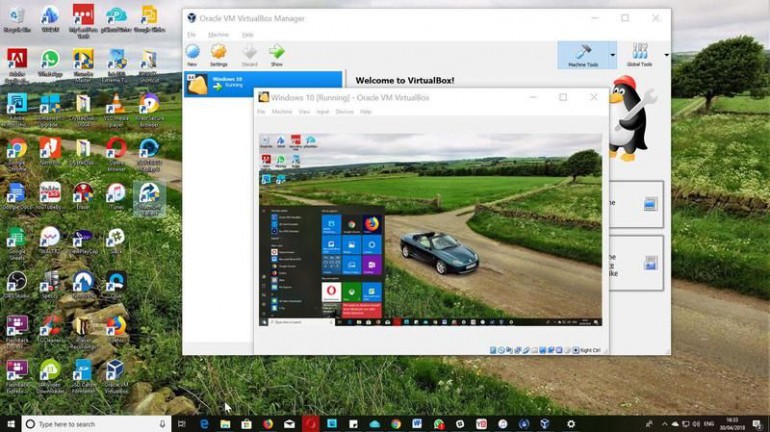Open the YouTube By Click desktop shortcut
The height and width of the screenshot is (432, 770).
pyautogui.click(x=50, y=196)
